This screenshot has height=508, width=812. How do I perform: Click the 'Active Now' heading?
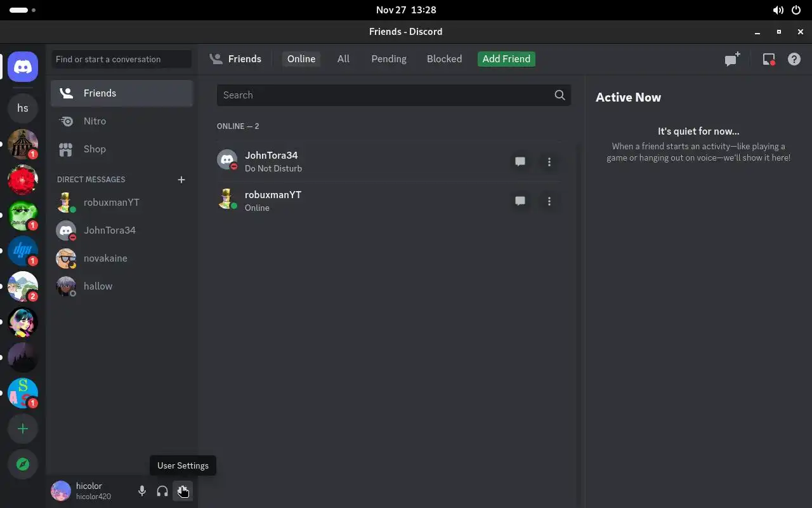pyautogui.click(x=628, y=97)
